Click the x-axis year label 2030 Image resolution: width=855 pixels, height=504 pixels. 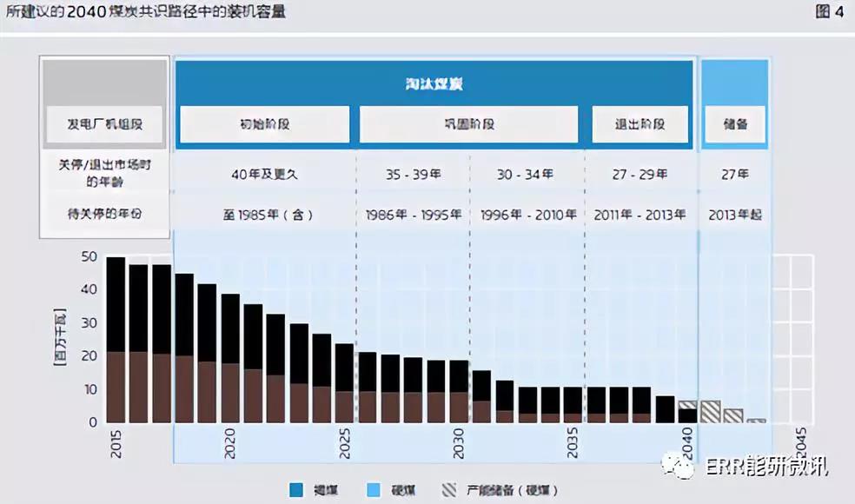point(459,443)
